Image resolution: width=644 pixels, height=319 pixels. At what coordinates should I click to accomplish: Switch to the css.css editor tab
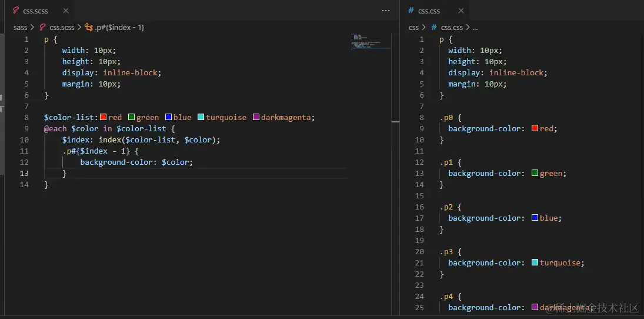pos(435,11)
